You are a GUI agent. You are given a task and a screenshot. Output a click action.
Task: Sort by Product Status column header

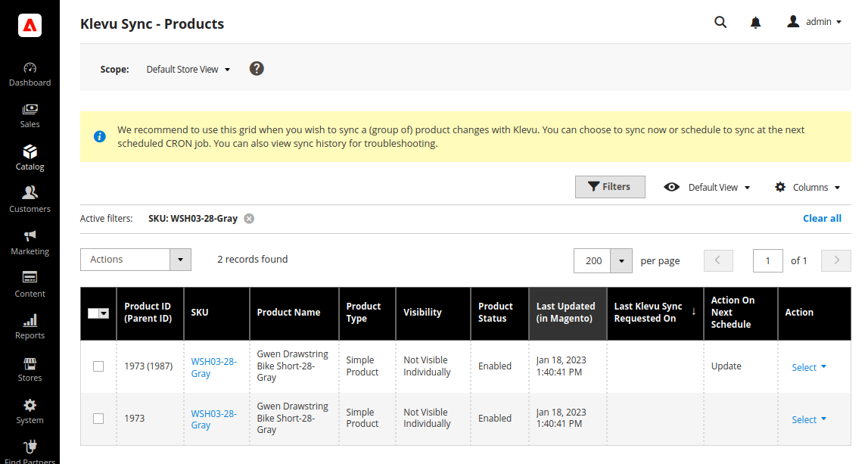tap(500, 313)
